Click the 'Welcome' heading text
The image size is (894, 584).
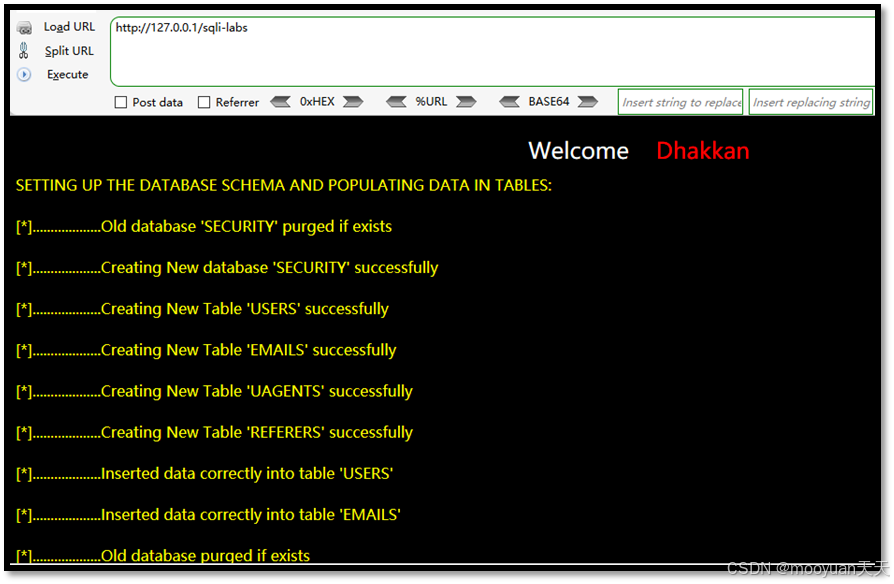click(x=578, y=151)
